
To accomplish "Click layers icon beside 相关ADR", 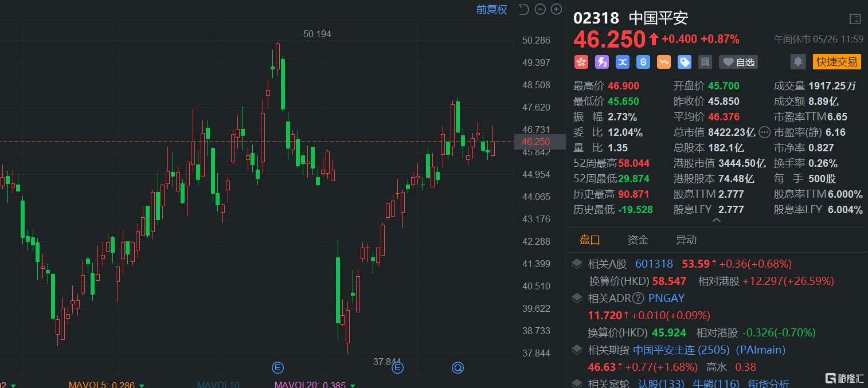I will point(578,298).
